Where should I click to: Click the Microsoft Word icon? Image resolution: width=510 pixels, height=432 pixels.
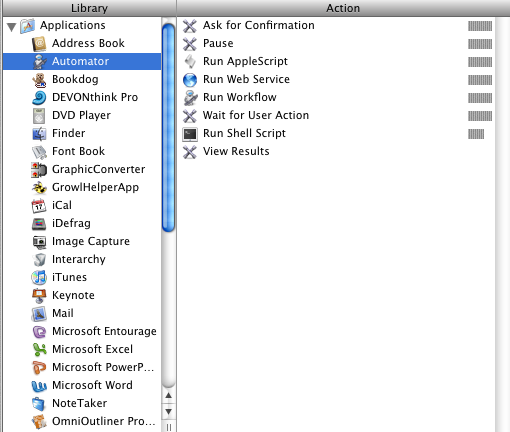[39, 386]
